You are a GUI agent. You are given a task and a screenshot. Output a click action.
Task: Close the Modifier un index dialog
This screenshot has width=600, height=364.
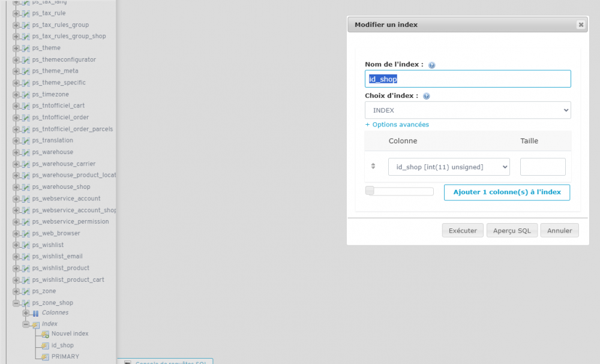(581, 25)
